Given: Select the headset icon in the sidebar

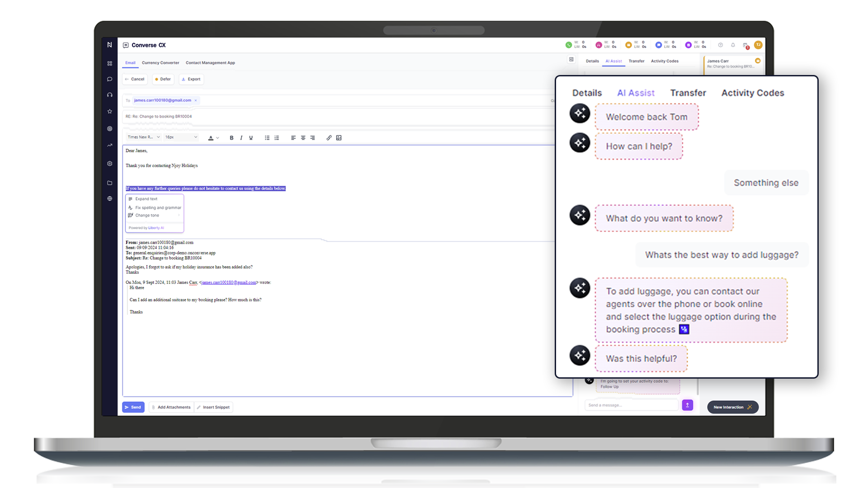Looking at the screenshot, I should click(x=109, y=94).
